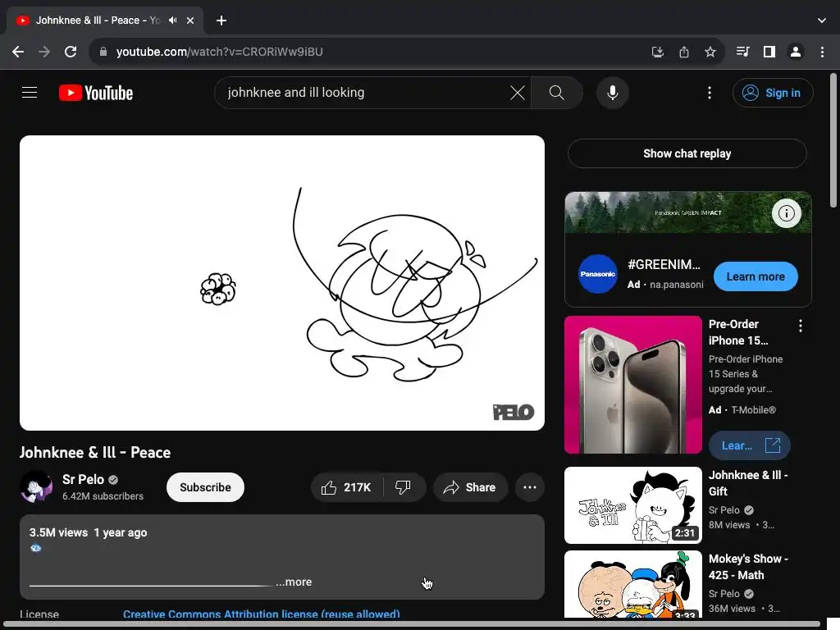Open Sr Pelo channel avatar
840x630 pixels.
click(x=36, y=486)
